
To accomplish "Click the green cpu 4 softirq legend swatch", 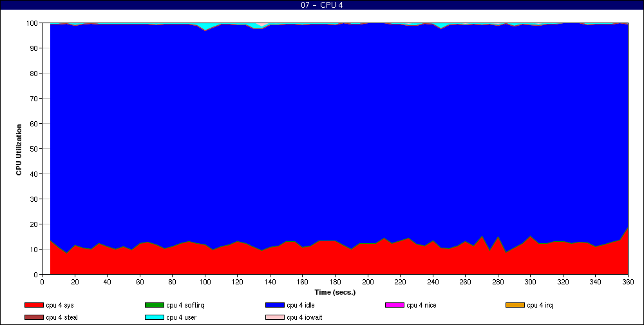I will (154, 305).
